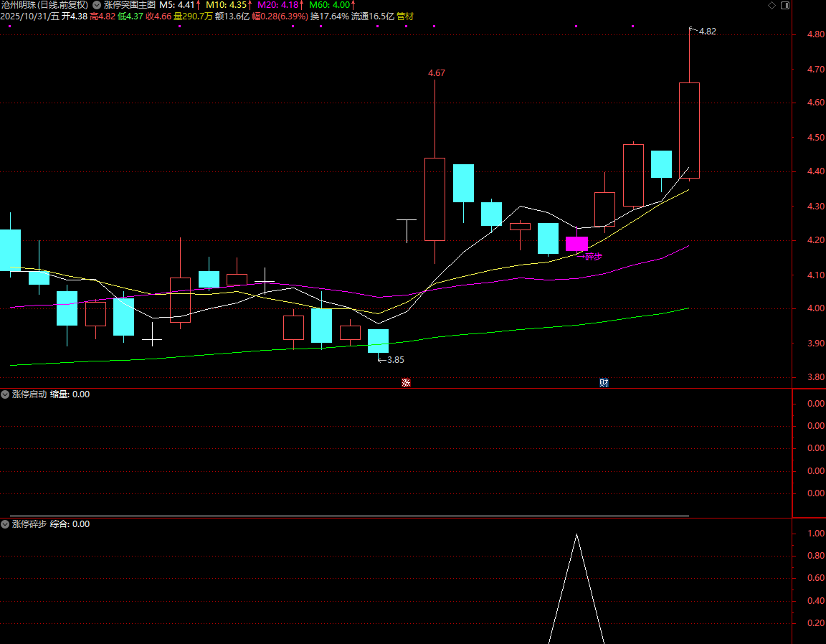Viewport: 826px width, 644px height.
Task: Select the M5 moving average label
Action: point(179,4)
